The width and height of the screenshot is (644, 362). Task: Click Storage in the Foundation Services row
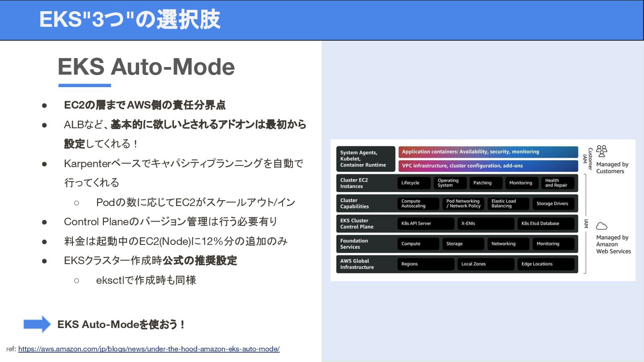tap(464, 244)
